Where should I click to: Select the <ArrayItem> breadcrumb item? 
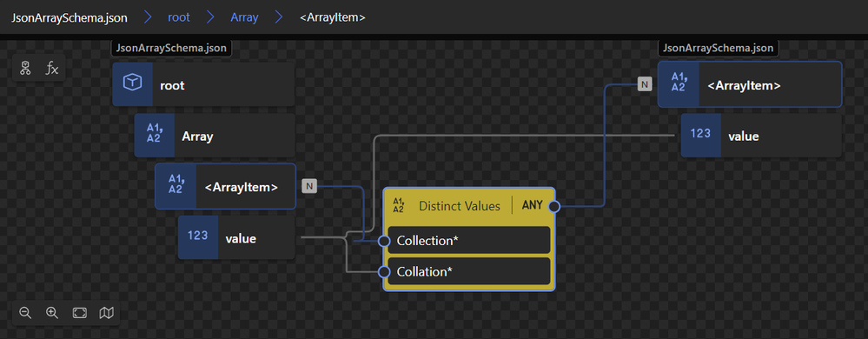pyautogui.click(x=332, y=17)
